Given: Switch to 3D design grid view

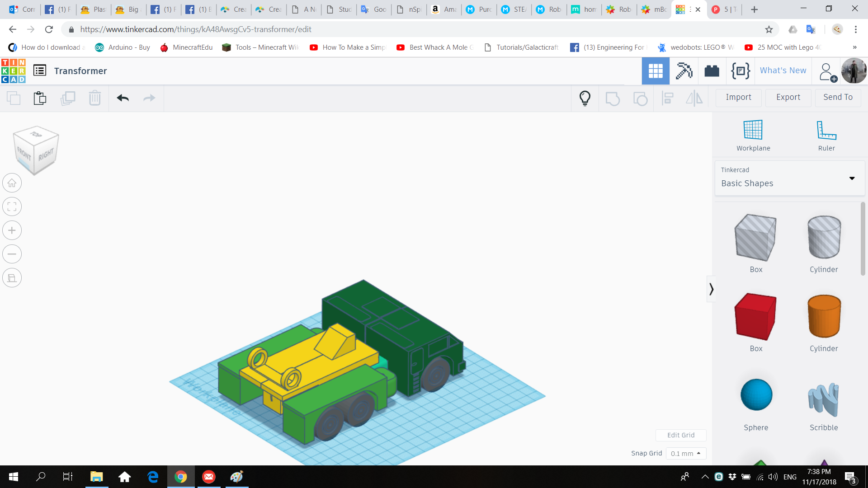Looking at the screenshot, I should pyautogui.click(x=656, y=71).
